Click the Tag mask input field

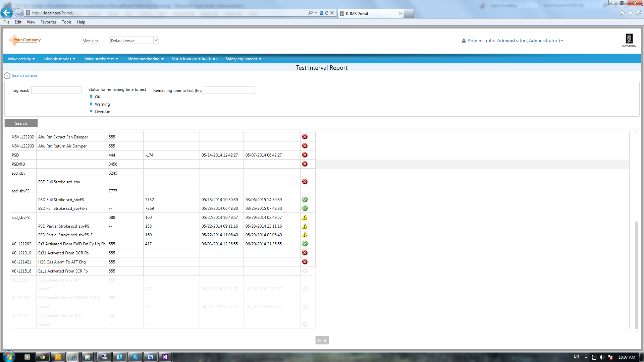[56, 90]
